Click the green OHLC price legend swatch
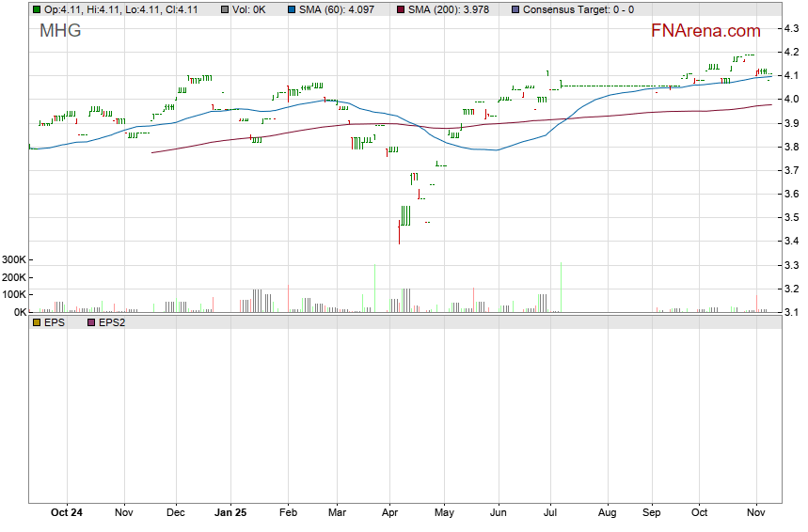Image resolution: width=808 pixels, height=532 pixels. point(37,9)
